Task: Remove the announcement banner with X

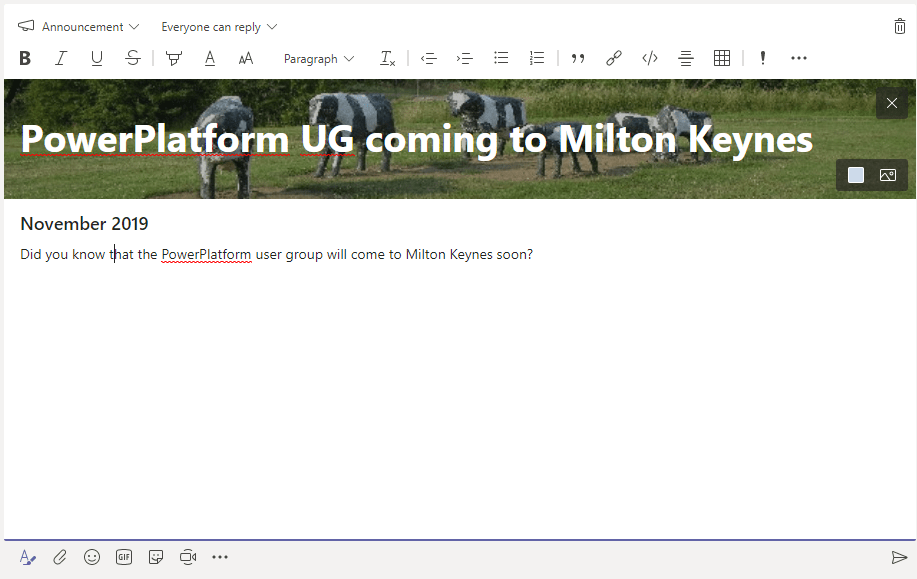Action: (892, 103)
